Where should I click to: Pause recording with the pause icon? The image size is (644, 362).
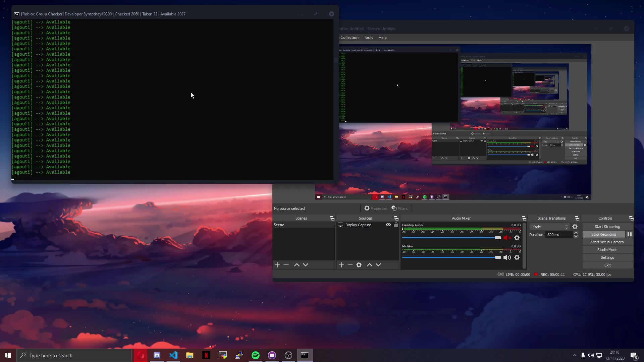coord(630,234)
